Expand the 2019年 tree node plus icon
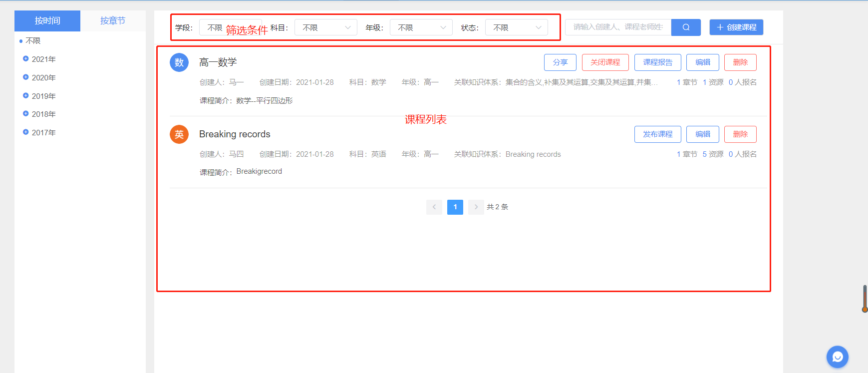Viewport: 868px width, 373px height. tap(26, 96)
